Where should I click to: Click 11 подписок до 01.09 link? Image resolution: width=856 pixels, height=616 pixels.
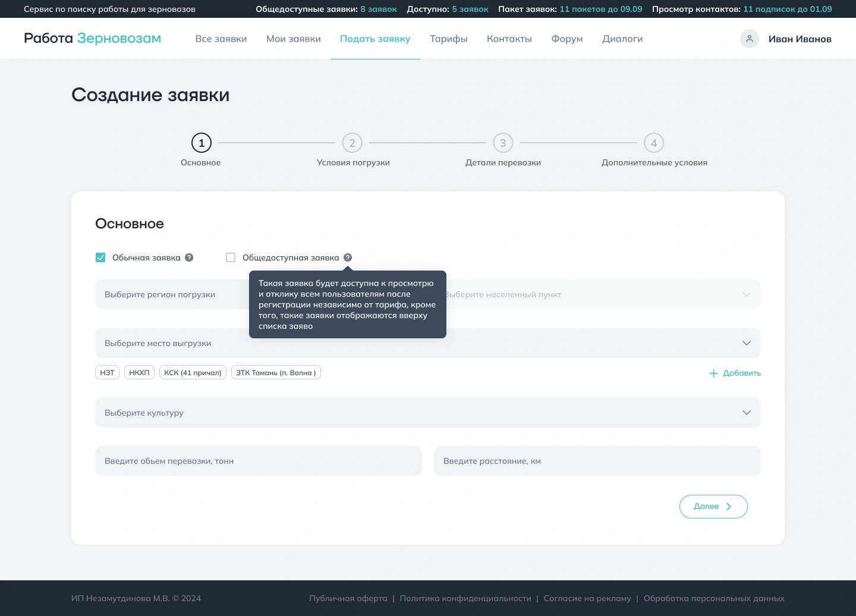click(x=788, y=9)
